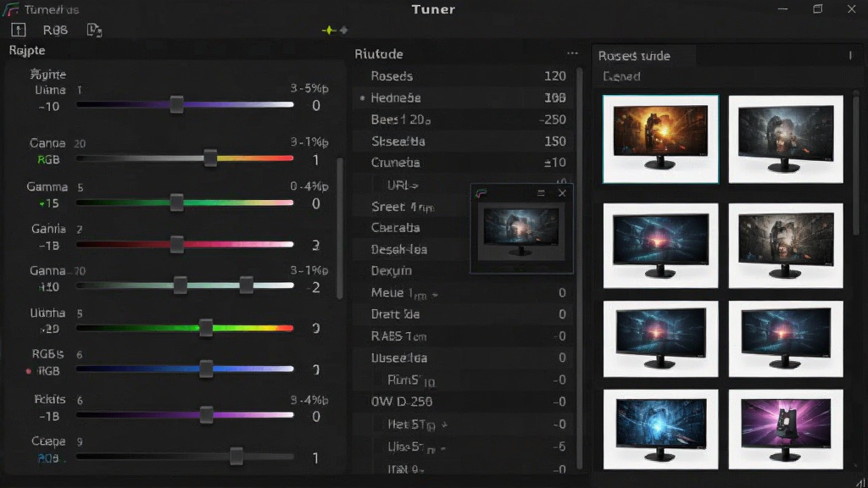Open the three-dots menu in Riutude panel
The width and height of the screenshot is (868, 488).
[x=572, y=53]
